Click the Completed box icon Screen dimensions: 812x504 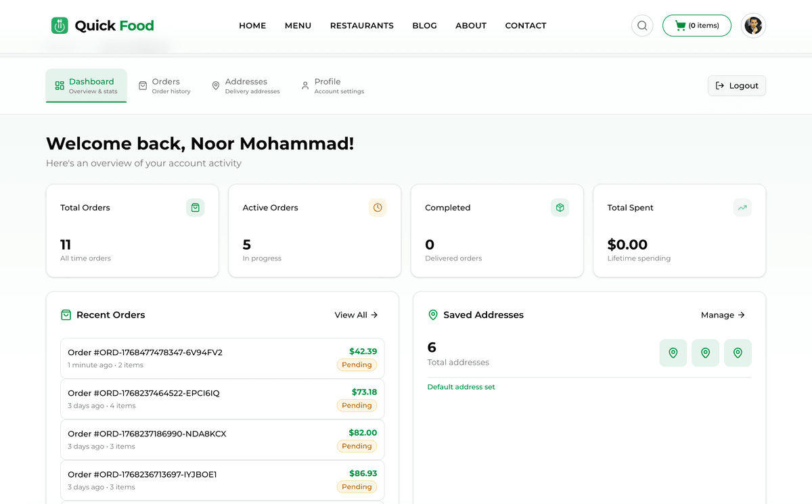click(560, 208)
